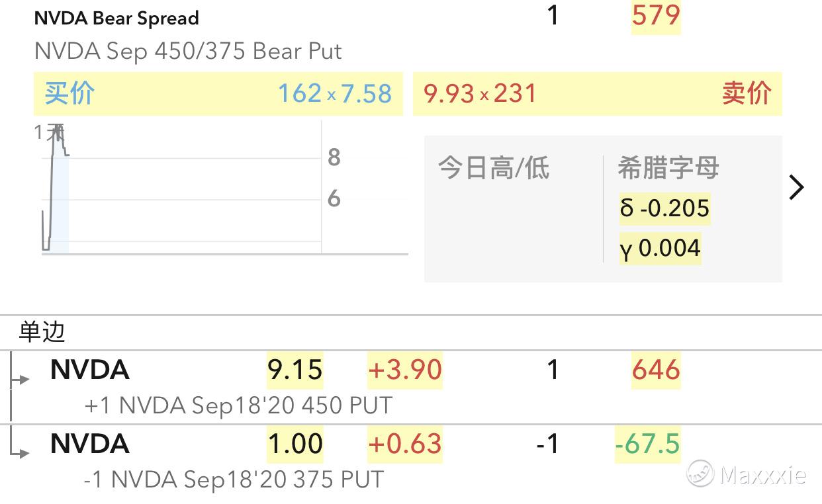
Task: Select the +3.90 change cell
Action: [405, 370]
